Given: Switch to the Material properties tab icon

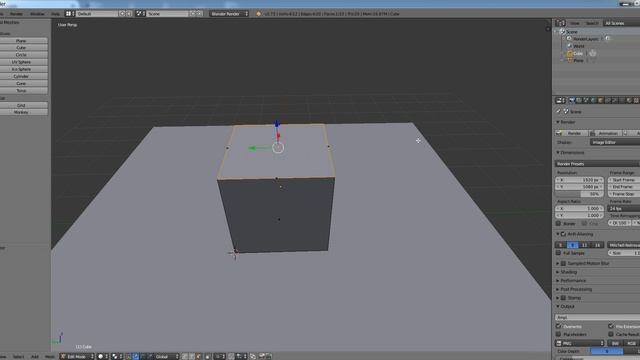Looking at the screenshot, I should coord(629,100).
